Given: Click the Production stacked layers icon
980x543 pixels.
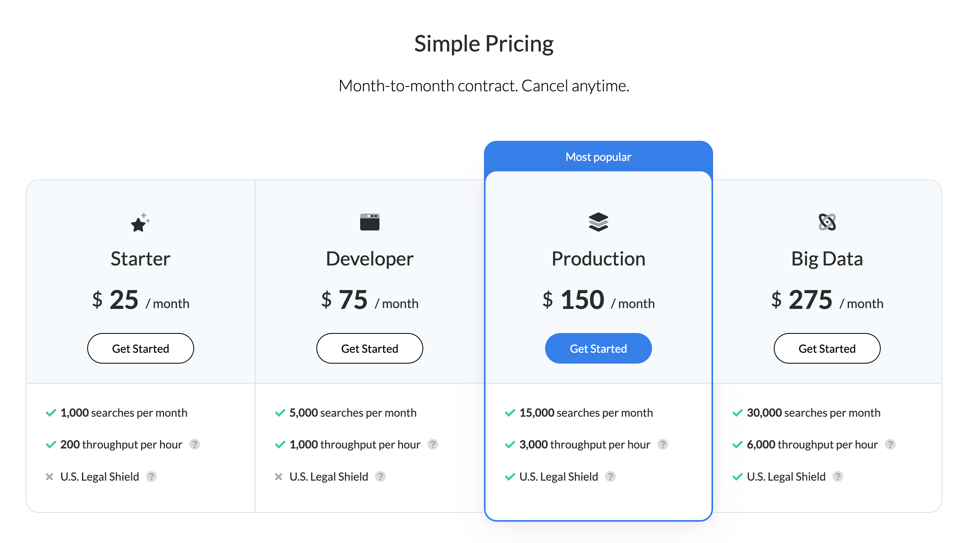Looking at the screenshot, I should (598, 222).
